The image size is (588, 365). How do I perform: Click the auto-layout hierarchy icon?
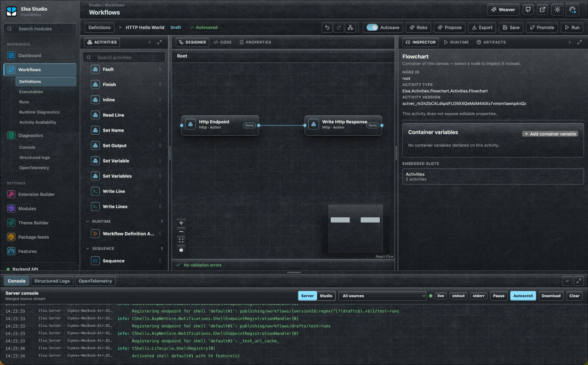click(350, 27)
